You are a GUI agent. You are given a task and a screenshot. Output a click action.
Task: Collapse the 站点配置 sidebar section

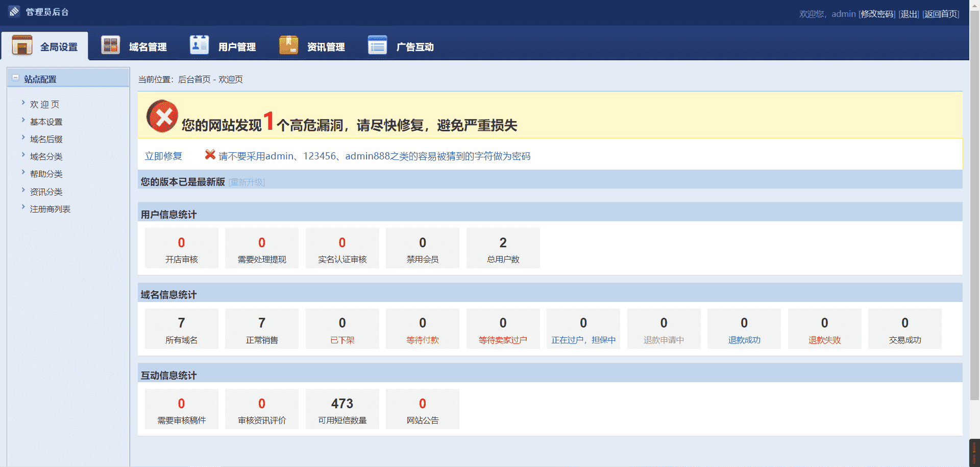16,78
